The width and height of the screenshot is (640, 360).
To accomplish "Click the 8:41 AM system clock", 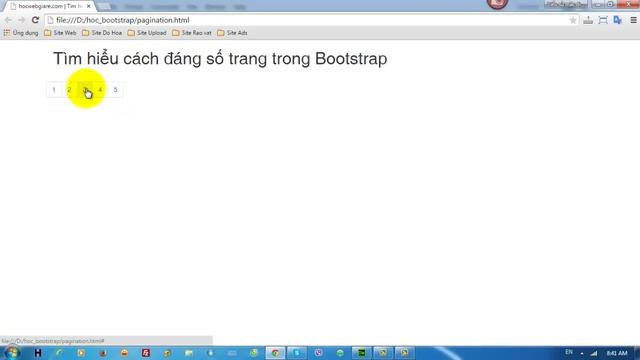I will click(x=617, y=353).
